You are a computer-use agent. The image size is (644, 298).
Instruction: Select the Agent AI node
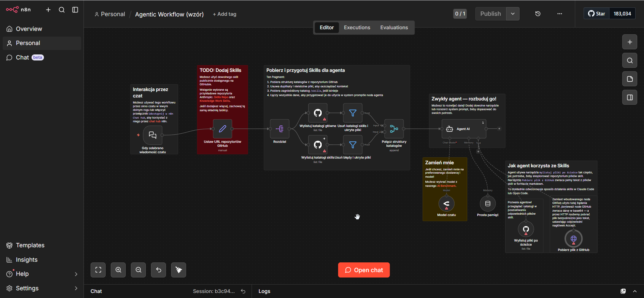[464, 129]
